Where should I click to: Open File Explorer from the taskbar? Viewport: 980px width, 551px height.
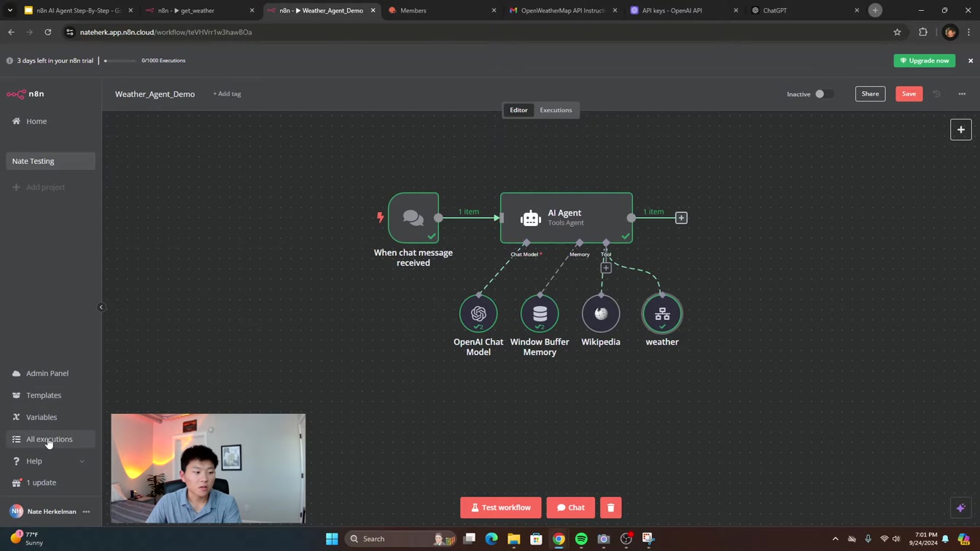tap(513, 539)
